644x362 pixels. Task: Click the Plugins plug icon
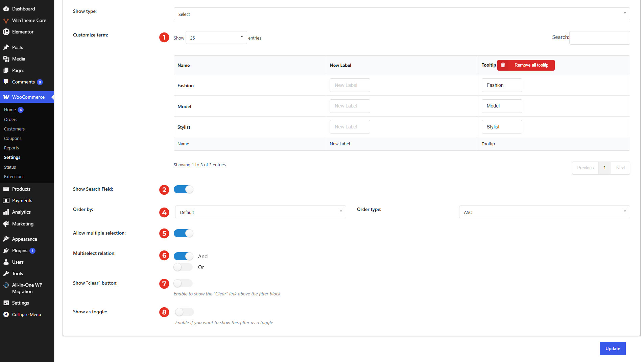pos(6,250)
